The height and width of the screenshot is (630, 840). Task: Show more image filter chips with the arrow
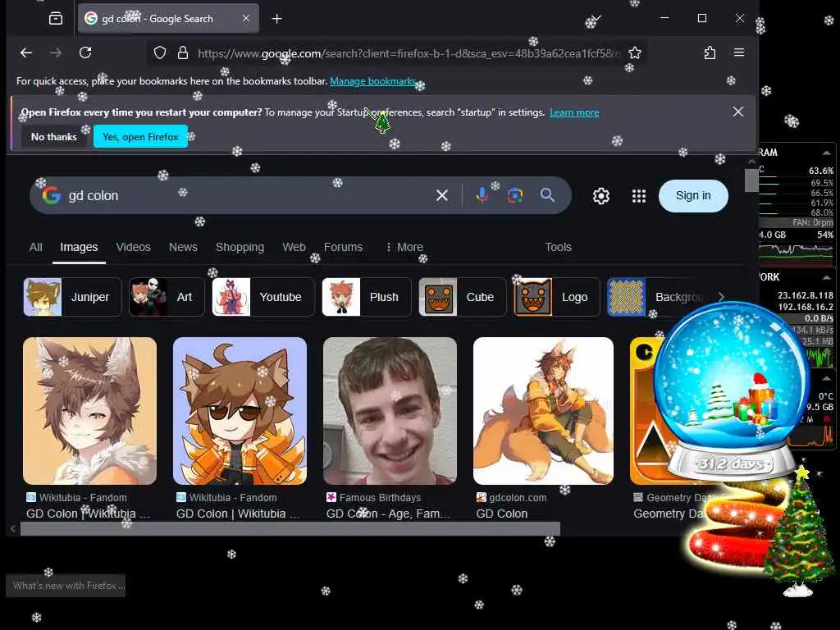721,297
